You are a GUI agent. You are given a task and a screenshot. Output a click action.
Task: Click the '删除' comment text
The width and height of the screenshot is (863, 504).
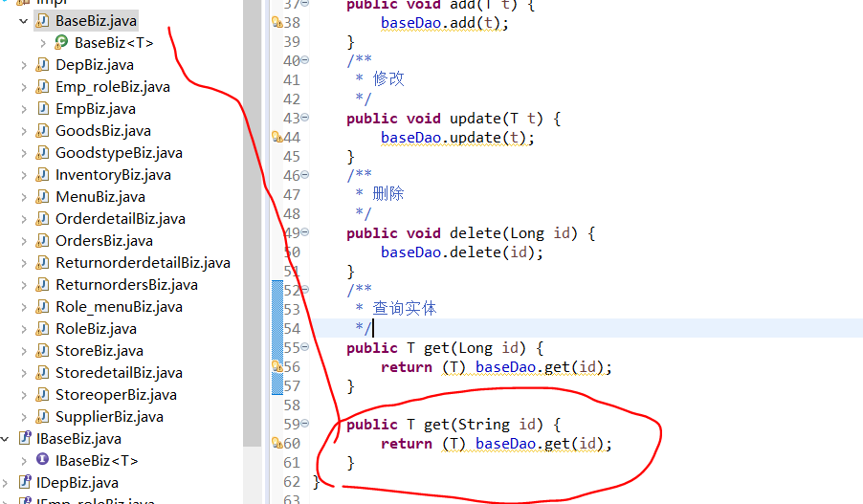tap(388, 194)
